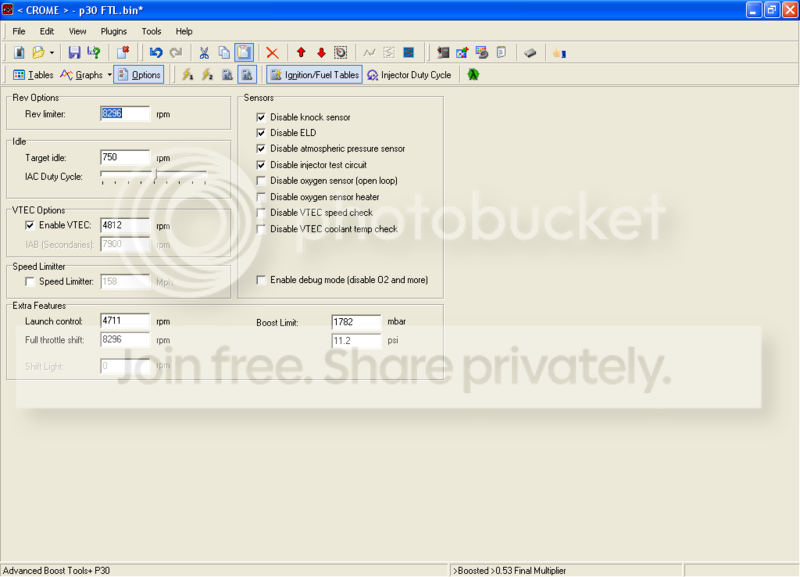Viewport: 800px width, 577px height.
Task: Click the IAC Duty Cycle slider
Action: pyautogui.click(x=154, y=177)
